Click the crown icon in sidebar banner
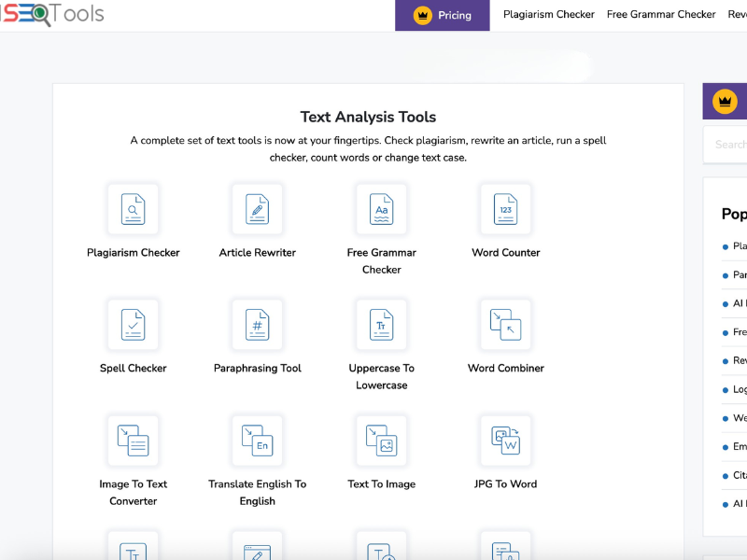 click(725, 102)
